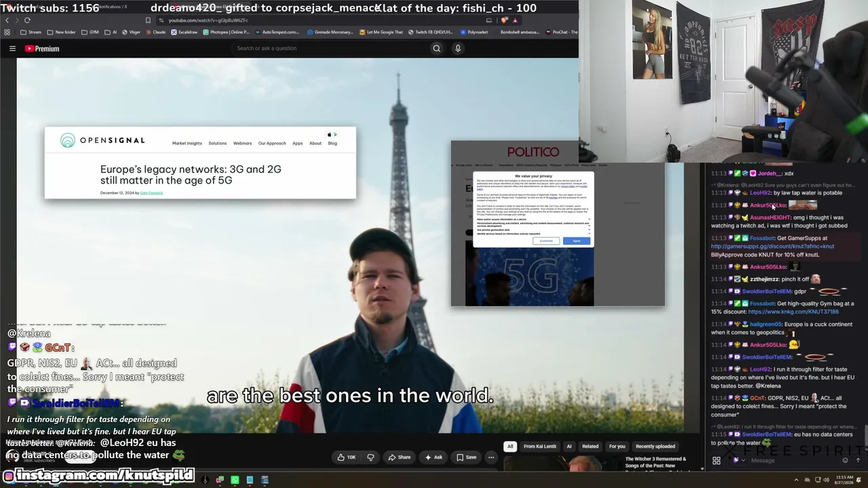Viewport: 868px width, 488px height.
Task: Select the All recommendations chip
Action: (x=510, y=447)
